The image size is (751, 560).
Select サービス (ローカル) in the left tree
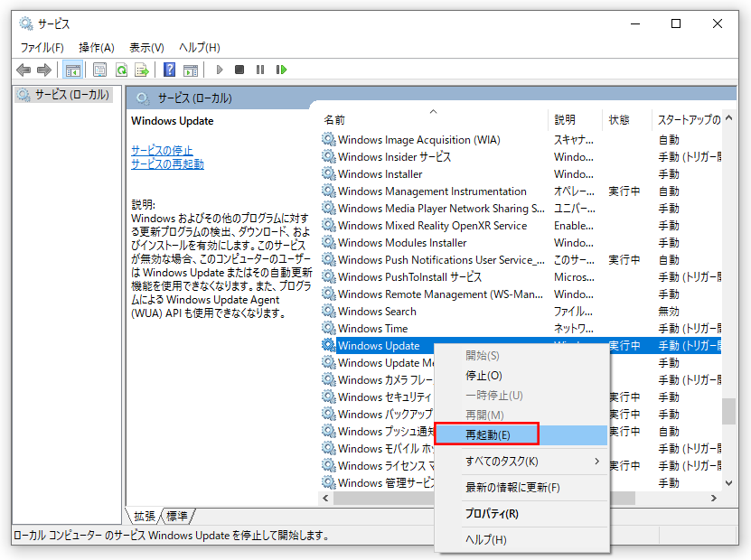point(63,94)
